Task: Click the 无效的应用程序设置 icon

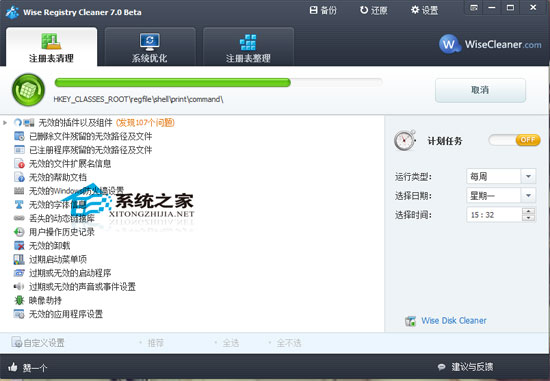Action: [x=19, y=314]
